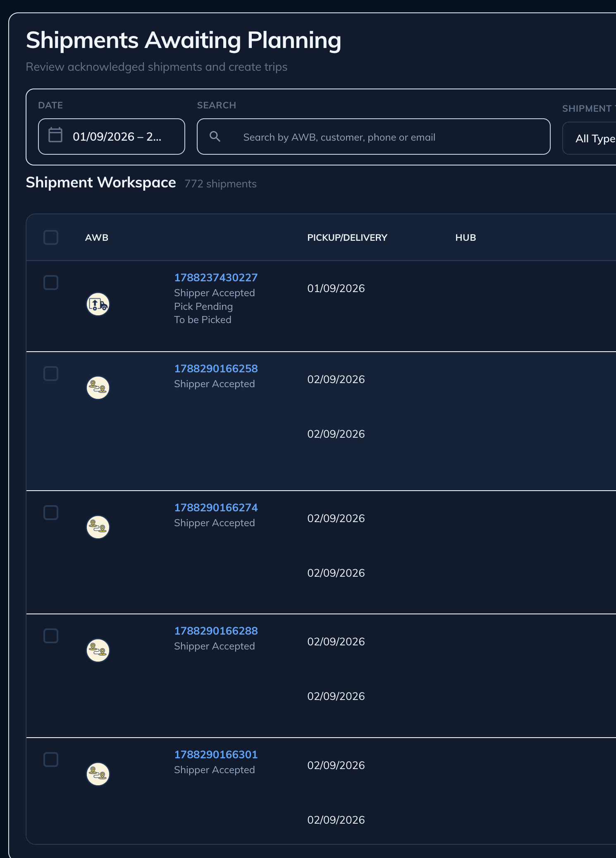This screenshot has height=858, width=616.
Task: Click the Pick Pending status text
Action: click(203, 307)
